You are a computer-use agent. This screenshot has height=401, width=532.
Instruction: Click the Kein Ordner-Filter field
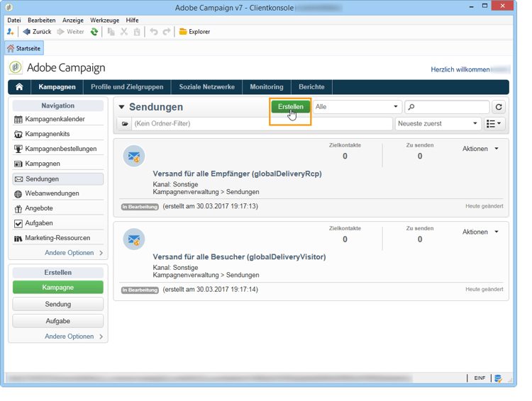[x=262, y=124]
